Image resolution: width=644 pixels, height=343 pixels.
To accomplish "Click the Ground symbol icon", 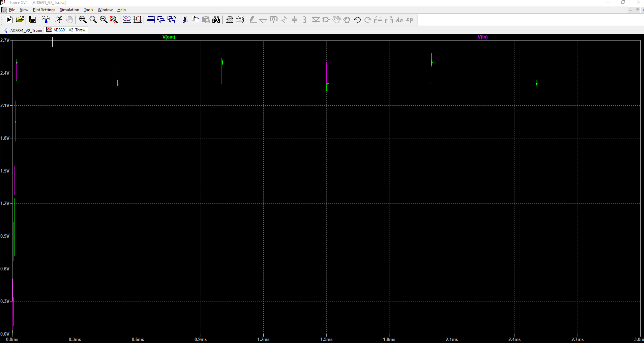I will point(263,20).
